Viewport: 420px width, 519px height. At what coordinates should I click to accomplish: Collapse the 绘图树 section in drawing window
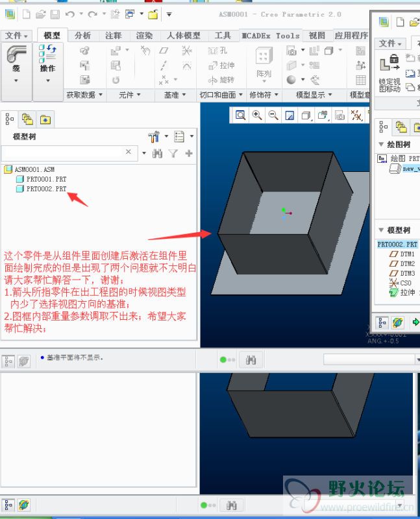point(381,144)
